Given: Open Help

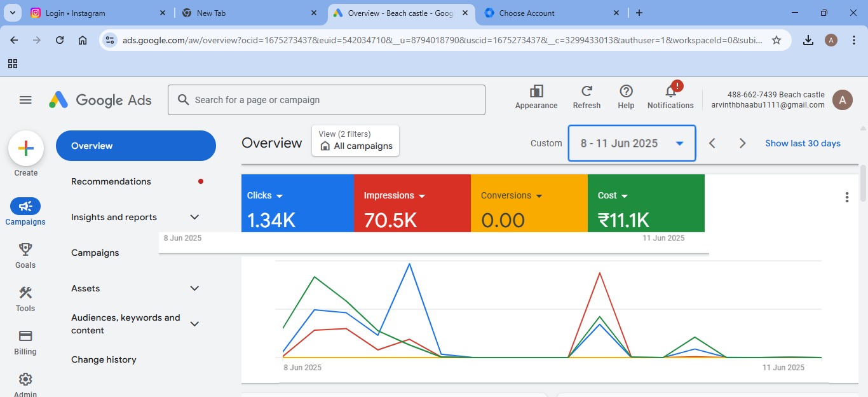Looking at the screenshot, I should pos(626,97).
